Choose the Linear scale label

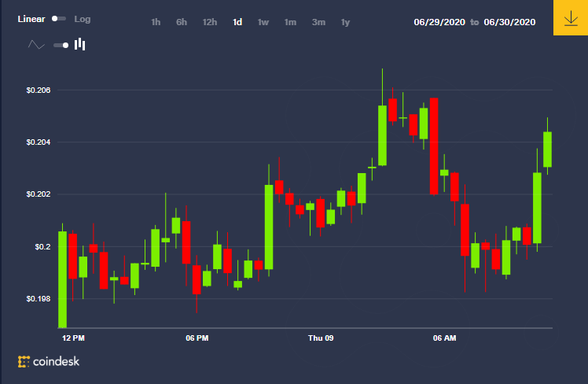tap(31, 19)
